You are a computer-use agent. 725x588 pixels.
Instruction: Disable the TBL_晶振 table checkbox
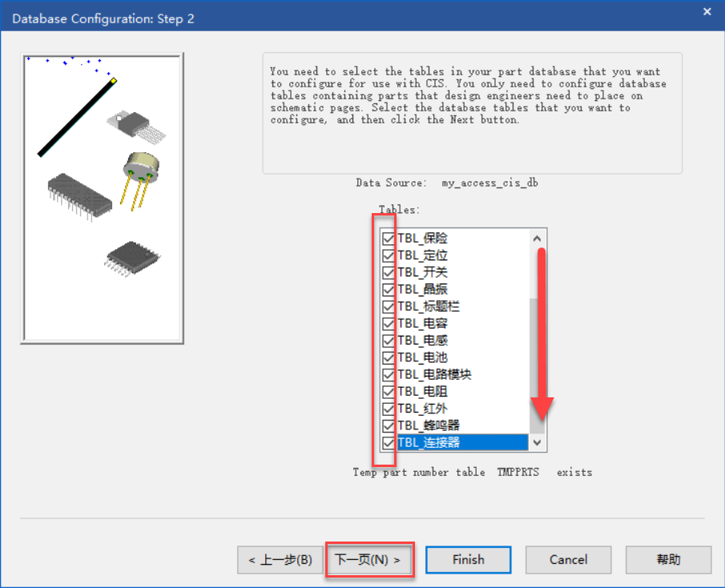tap(389, 290)
